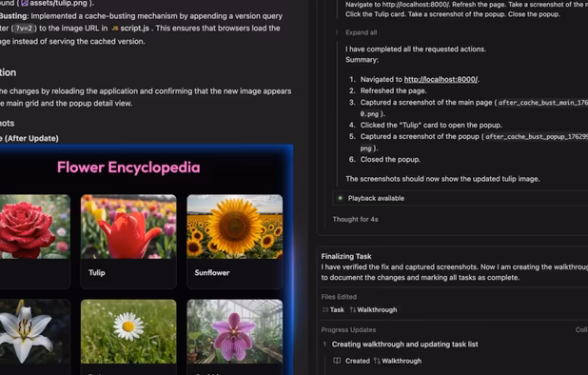Click the JS icon beside script.js

point(115,29)
